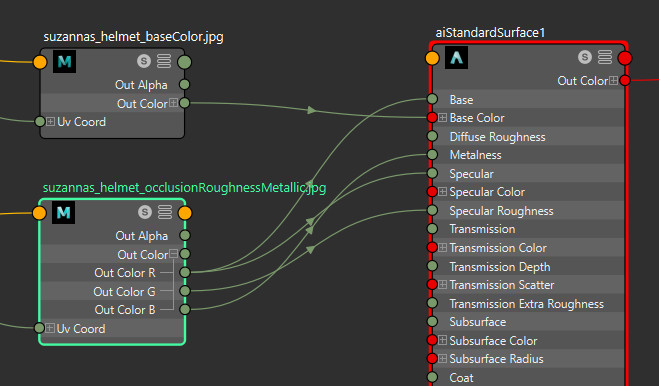
Task: Click Uv Coord input port on occlusionRoughnessMetallic node
Action: pyautogui.click(x=40, y=328)
